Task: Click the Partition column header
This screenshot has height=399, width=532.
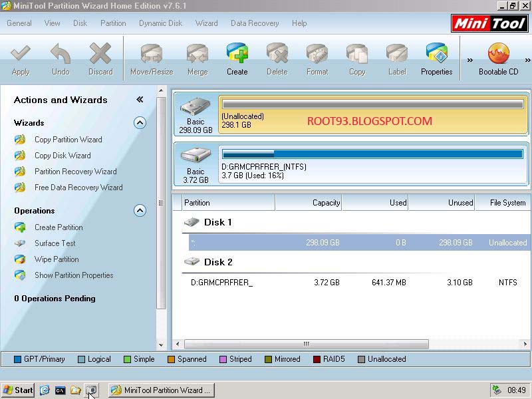Action: 228,203
